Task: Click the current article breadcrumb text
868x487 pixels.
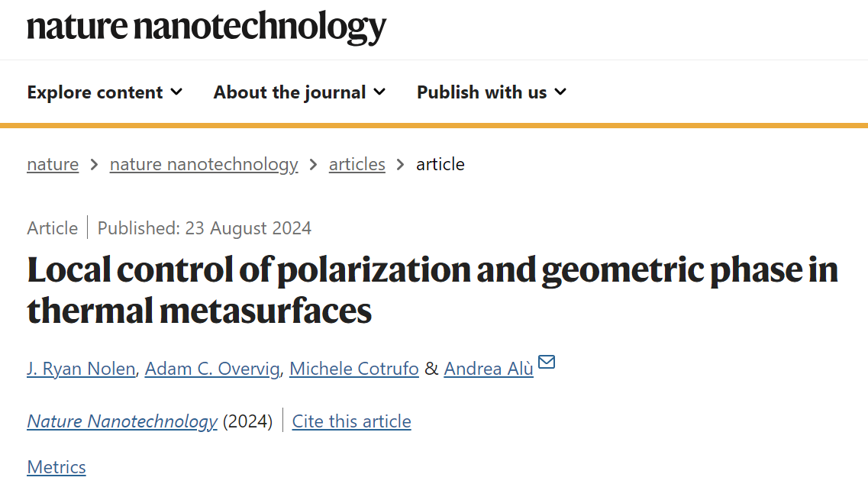Action: pyautogui.click(x=440, y=164)
